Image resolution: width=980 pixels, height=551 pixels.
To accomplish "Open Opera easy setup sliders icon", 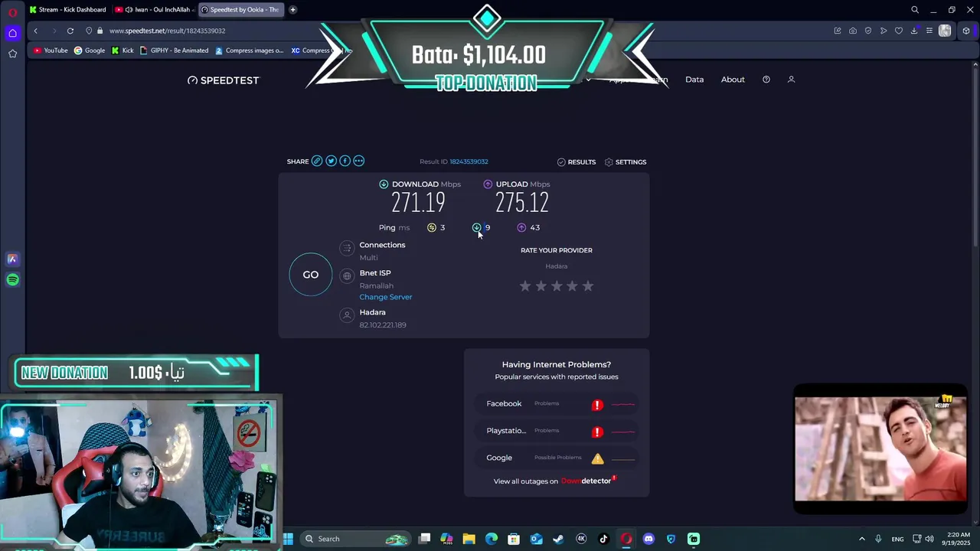I will click(929, 31).
